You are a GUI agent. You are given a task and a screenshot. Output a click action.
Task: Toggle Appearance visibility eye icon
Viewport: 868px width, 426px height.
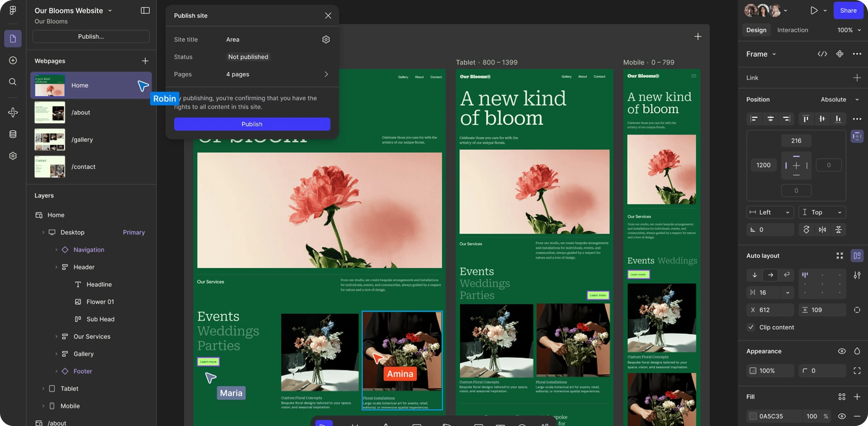841,351
